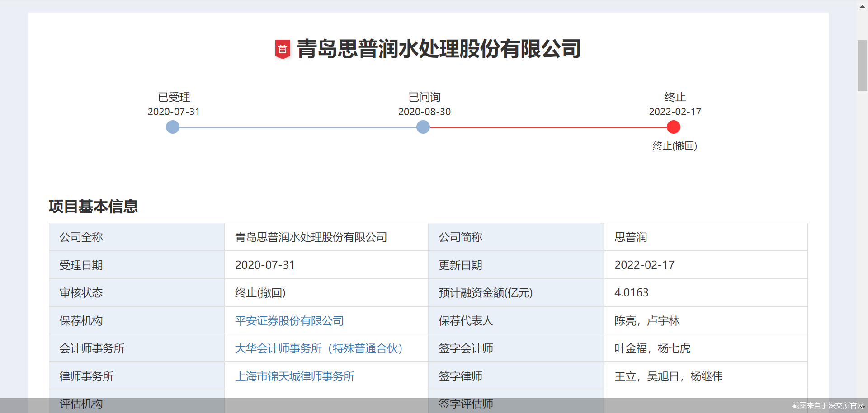The image size is (868, 413).
Task: Click the financing amount value 4.0163
Action: click(x=632, y=293)
